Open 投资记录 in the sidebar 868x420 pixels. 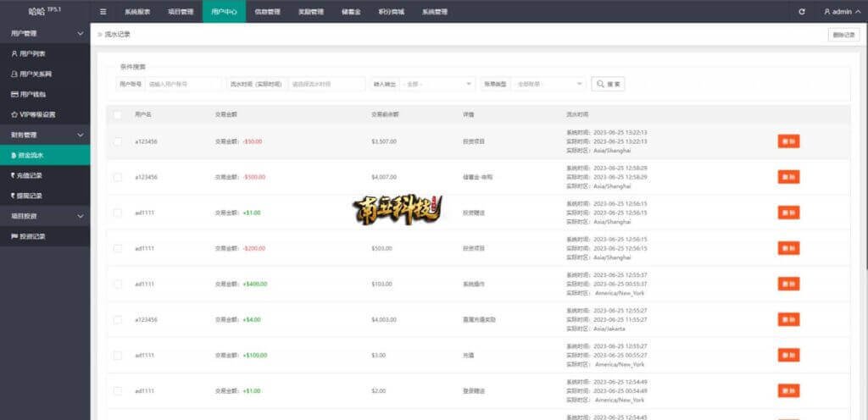point(32,236)
